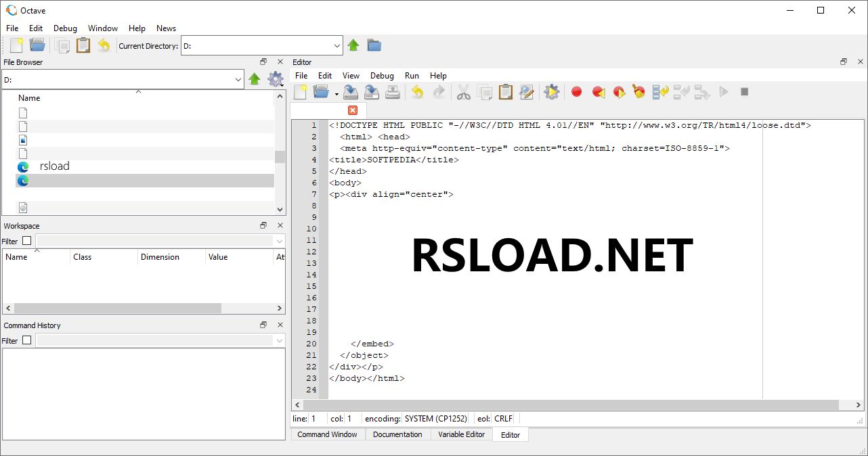Screen dimensions: 868x456
Task: Enable the Workspace Filter checkbox
Action: [x=27, y=241]
